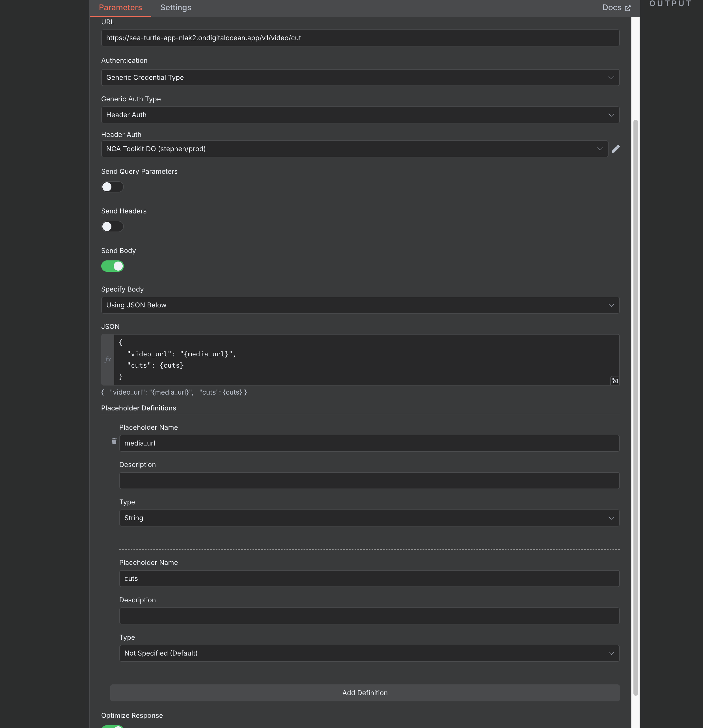Expand the Generic Auth Type dropdown
This screenshot has height=728, width=703.
point(360,115)
